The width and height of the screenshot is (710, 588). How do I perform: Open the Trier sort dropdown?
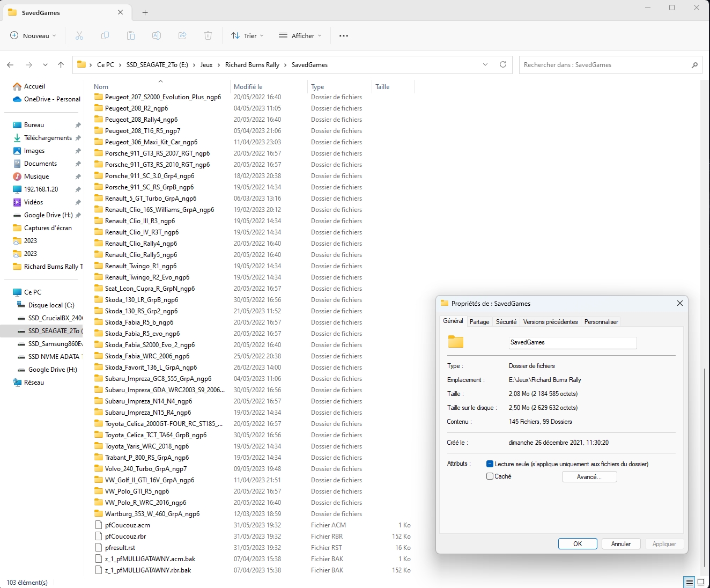(247, 36)
